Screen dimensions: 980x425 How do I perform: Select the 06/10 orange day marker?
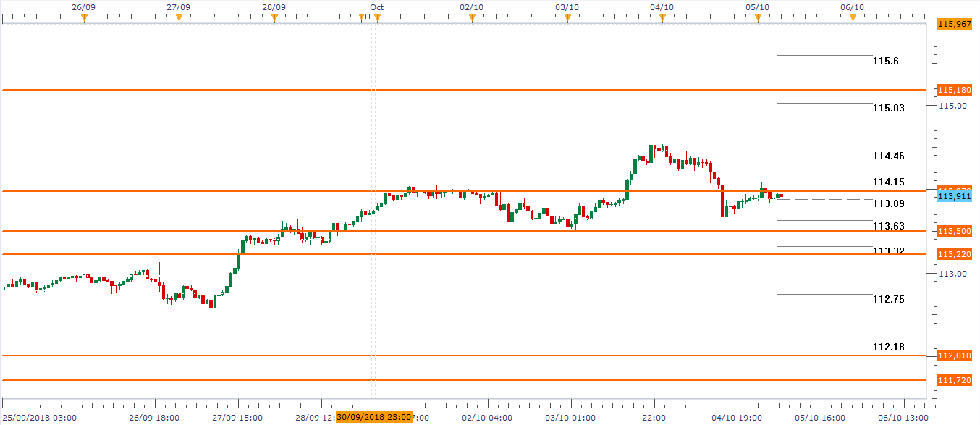(853, 19)
